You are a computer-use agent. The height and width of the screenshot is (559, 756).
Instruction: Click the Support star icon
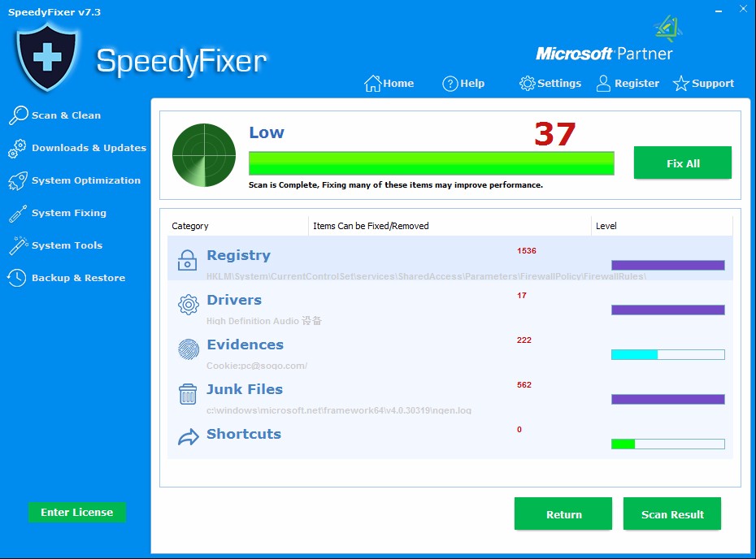point(680,84)
